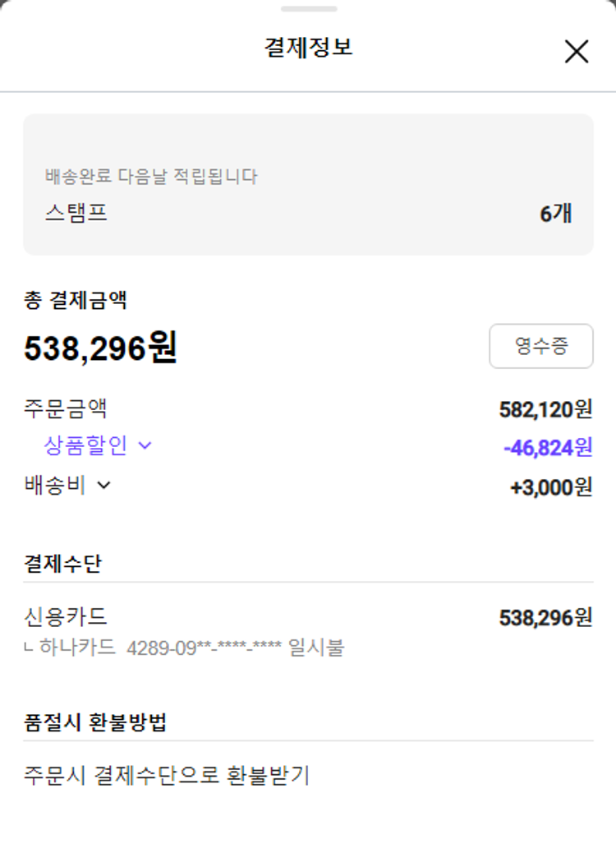This screenshot has height=853, width=616.
Task: Click the 상품할인 label
Action: [85, 445]
